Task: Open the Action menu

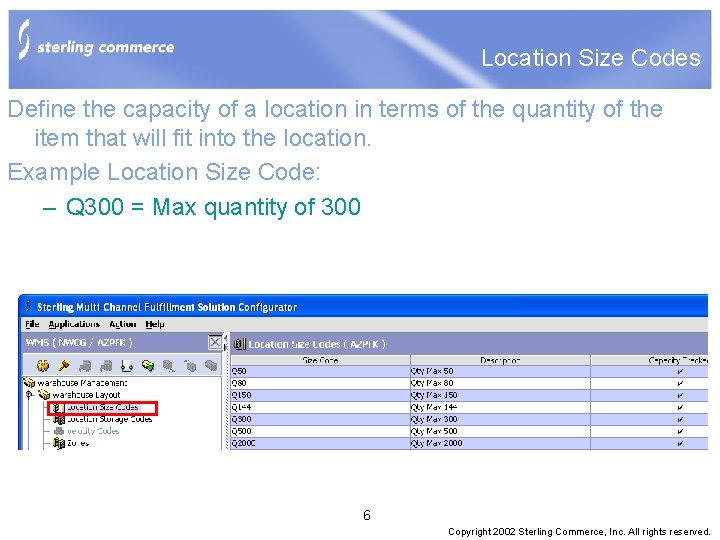Action: [123, 324]
